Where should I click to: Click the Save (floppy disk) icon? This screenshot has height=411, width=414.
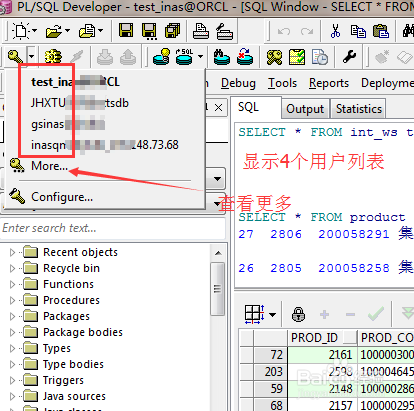point(126,31)
